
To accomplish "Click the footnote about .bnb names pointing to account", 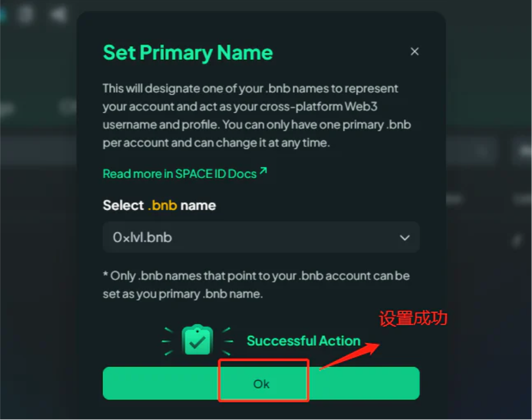I will (x=256, y=285).
